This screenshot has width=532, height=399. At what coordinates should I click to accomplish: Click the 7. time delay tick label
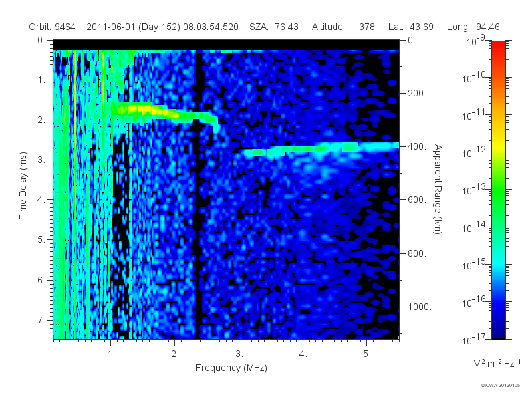pyautogui.click(x=41, y=320)
